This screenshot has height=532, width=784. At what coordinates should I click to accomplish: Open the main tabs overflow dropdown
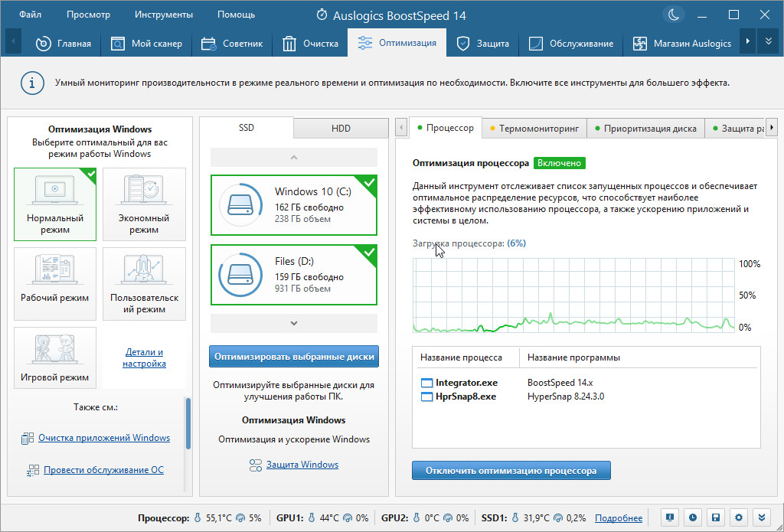click(x=768, y=43)
